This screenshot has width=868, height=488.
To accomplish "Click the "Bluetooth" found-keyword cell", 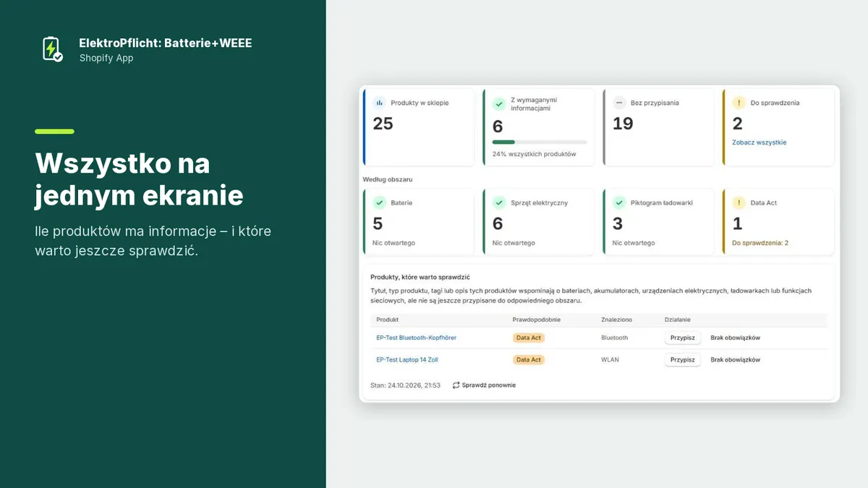I will tap(615, 338).
